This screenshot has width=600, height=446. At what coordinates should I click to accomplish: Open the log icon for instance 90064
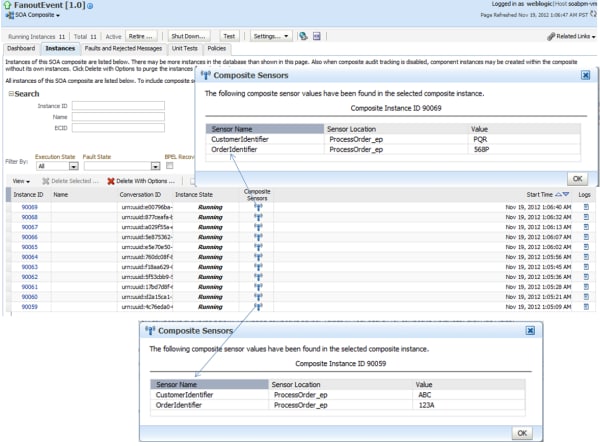click(x=586, y=256)
